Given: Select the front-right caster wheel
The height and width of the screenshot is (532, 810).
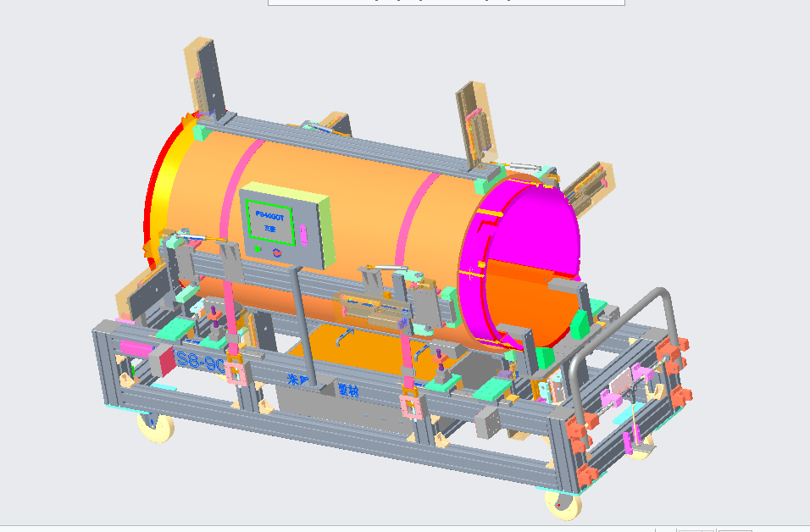Looking at the screenshot, I should (563, 504).
